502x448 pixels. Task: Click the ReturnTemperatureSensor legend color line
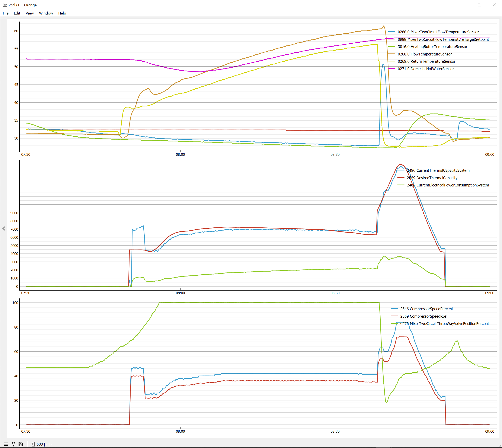[391, 61]
